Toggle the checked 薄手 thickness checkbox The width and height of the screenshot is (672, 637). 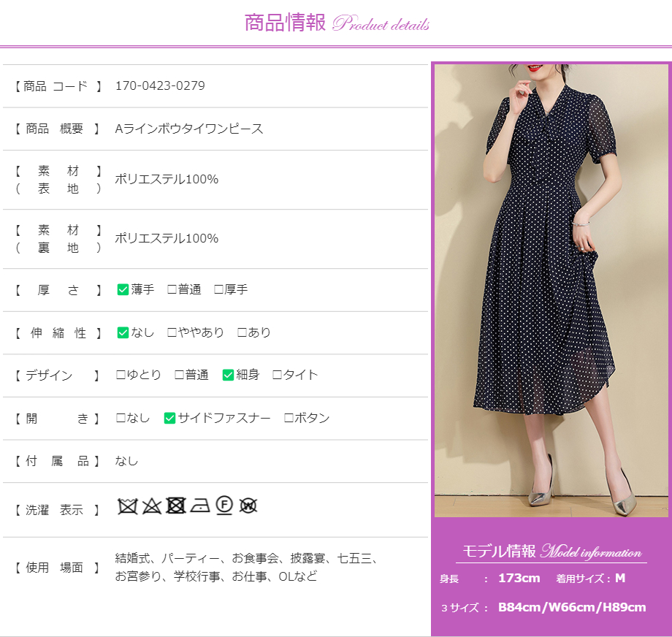(123, 289)
